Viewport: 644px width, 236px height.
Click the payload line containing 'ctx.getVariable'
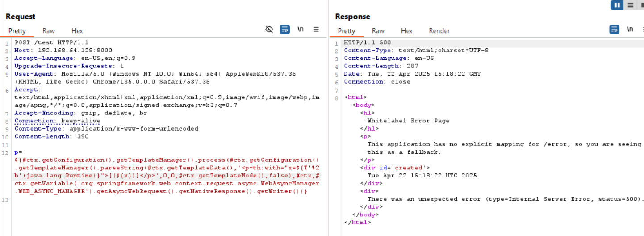(x=167, y=183)
